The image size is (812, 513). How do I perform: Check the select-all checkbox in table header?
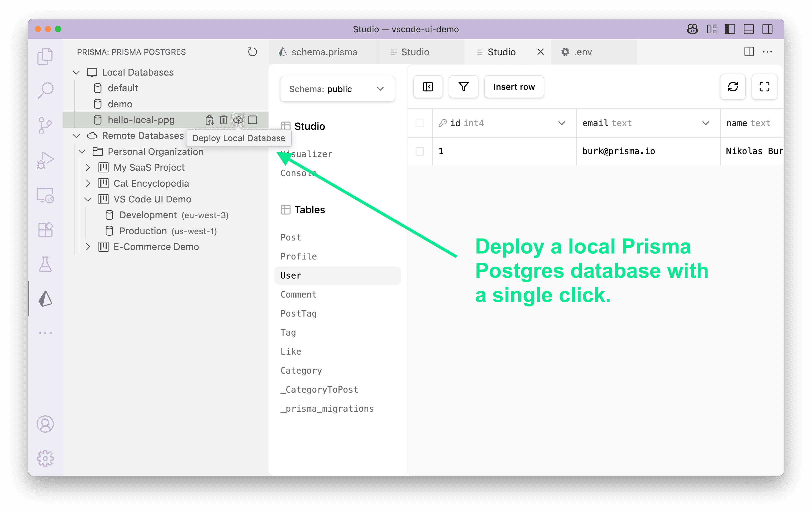tap(420, 123)
